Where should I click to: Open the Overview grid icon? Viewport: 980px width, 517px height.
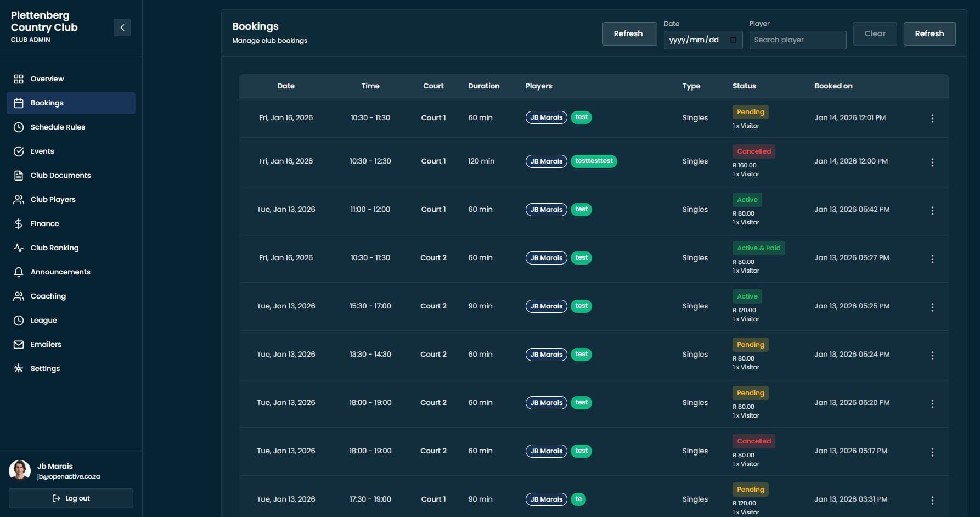[x=19, y=79]
